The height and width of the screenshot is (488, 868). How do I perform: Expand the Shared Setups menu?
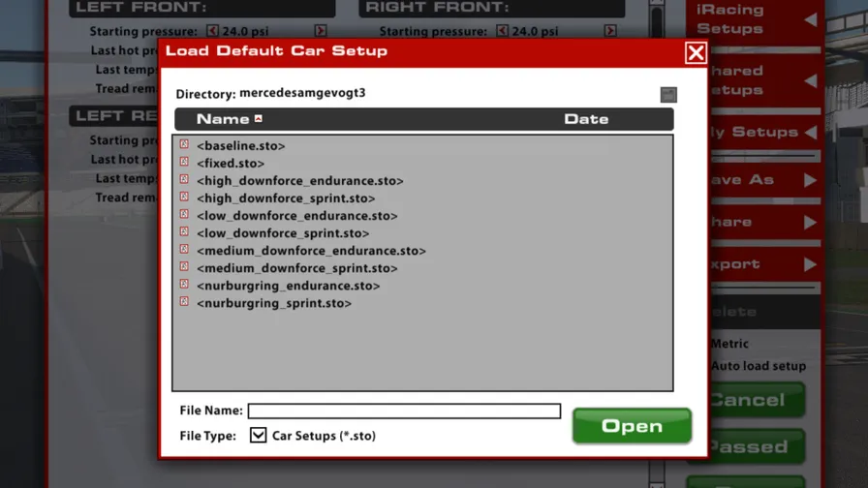point(764,80)
